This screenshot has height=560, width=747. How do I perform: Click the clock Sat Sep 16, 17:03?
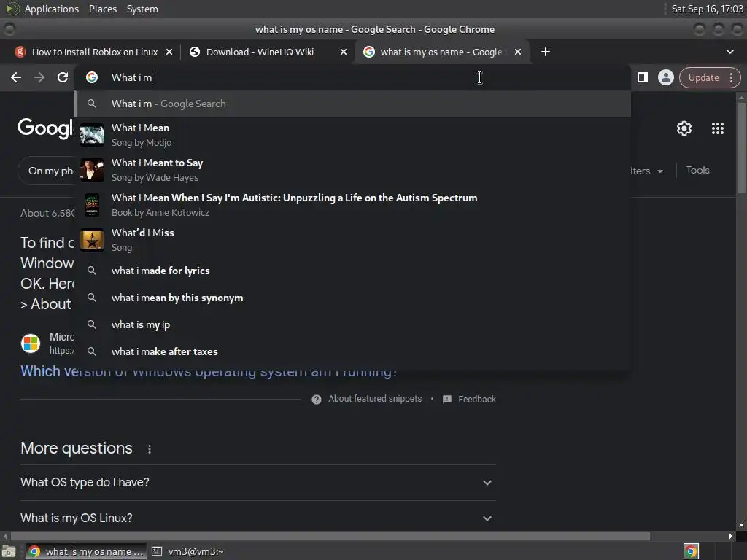[x=707, y=9]
